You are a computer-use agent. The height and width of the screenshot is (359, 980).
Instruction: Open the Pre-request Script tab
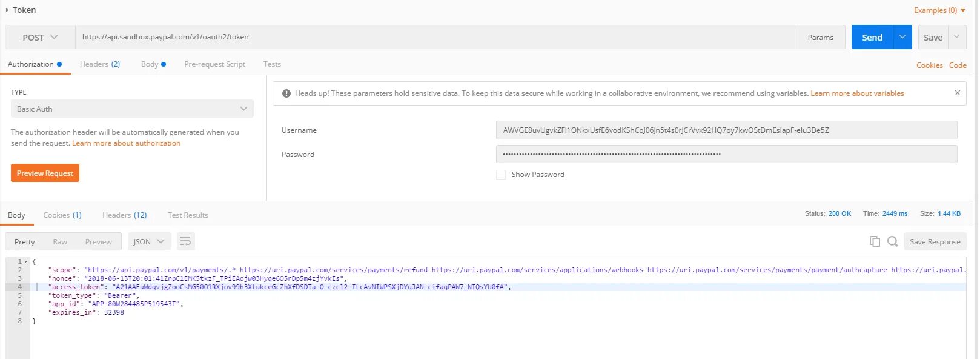point(214,64)
